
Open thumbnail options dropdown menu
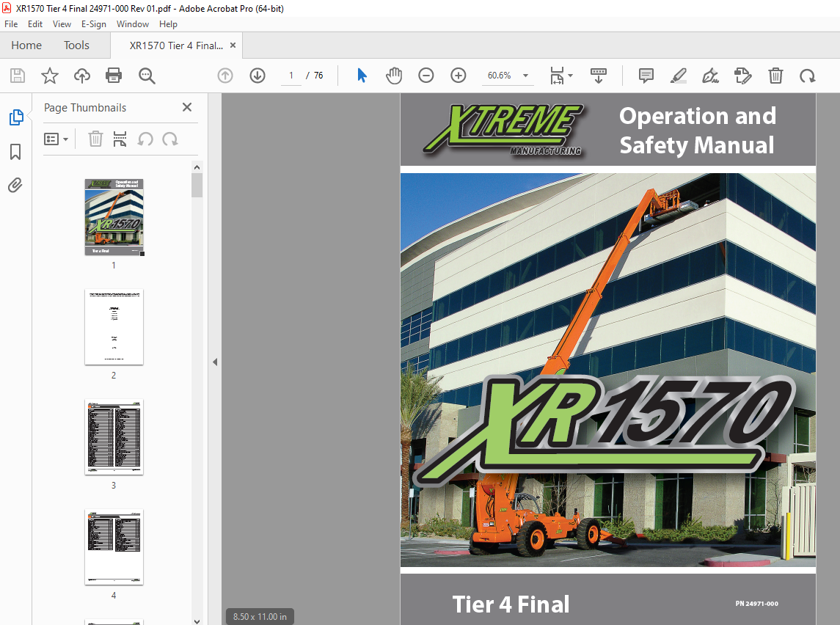point(56,139)
